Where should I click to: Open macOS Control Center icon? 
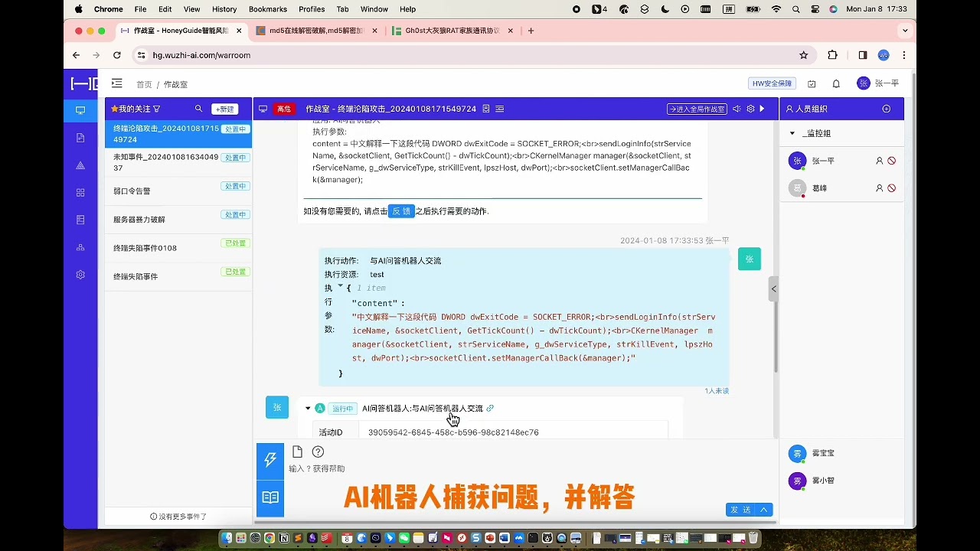pos(814,9)
